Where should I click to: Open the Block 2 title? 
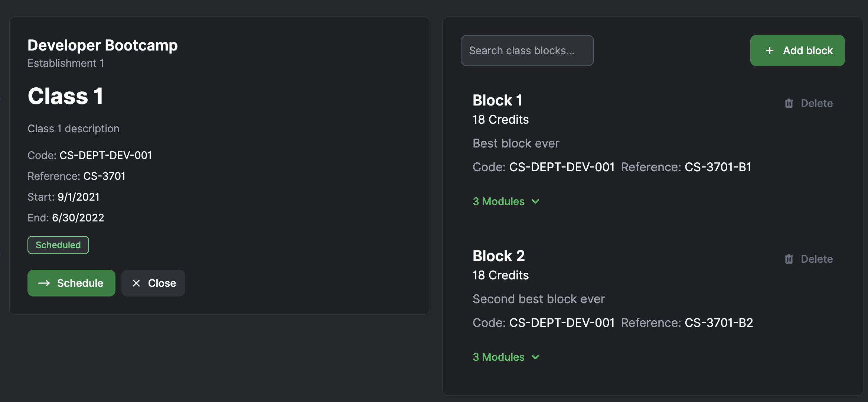(x=499, y=256)
